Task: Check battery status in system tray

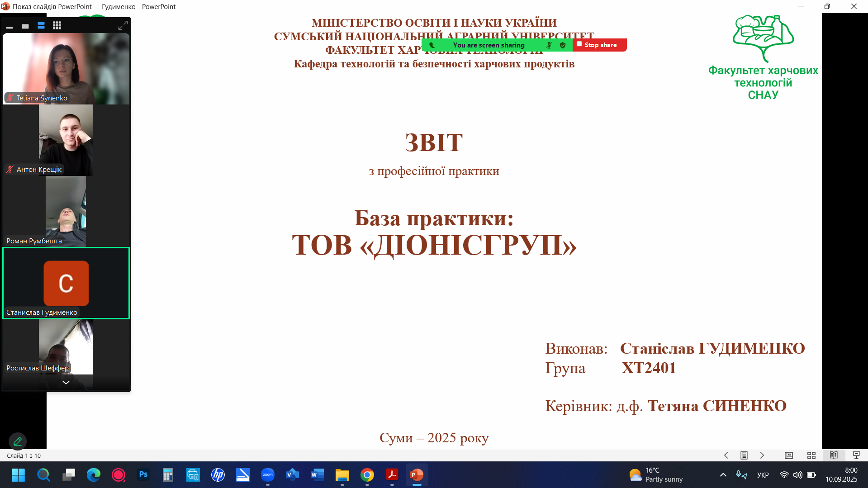Action: click(811, 475)
